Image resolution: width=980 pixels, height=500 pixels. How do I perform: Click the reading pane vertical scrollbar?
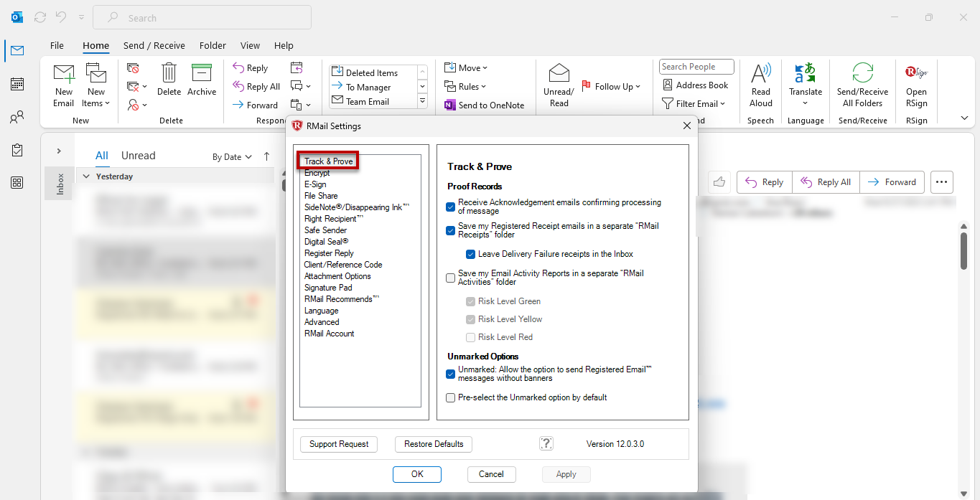tap(963, 251)
